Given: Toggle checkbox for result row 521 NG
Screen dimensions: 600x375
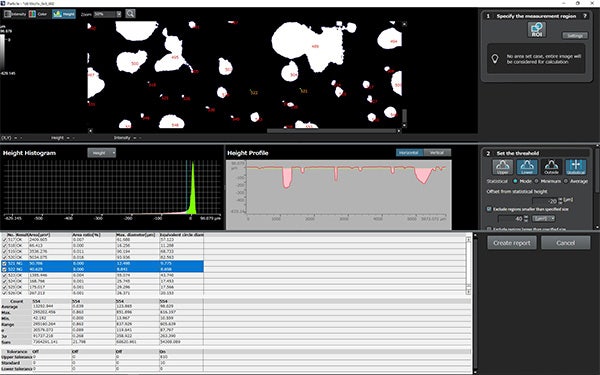Looking at the screenshot, I should [5, 264].
